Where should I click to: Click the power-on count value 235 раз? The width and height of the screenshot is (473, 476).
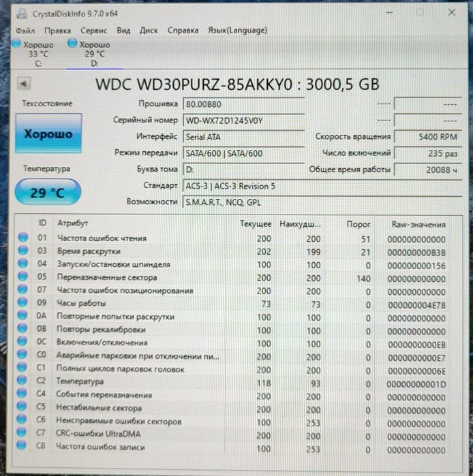pyautogui.click(x=428, y=153)
